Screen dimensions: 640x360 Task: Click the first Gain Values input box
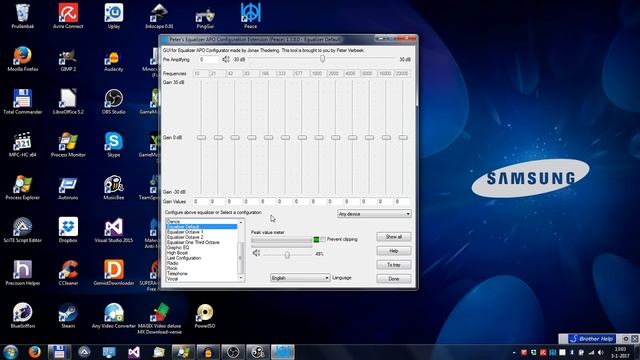coord(200,202)
